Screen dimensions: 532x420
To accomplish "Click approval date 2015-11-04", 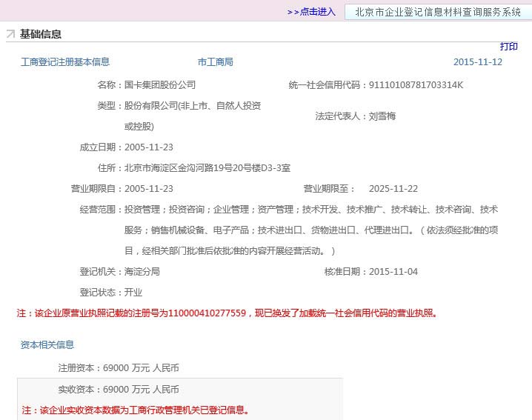I will tap(393, 271).
